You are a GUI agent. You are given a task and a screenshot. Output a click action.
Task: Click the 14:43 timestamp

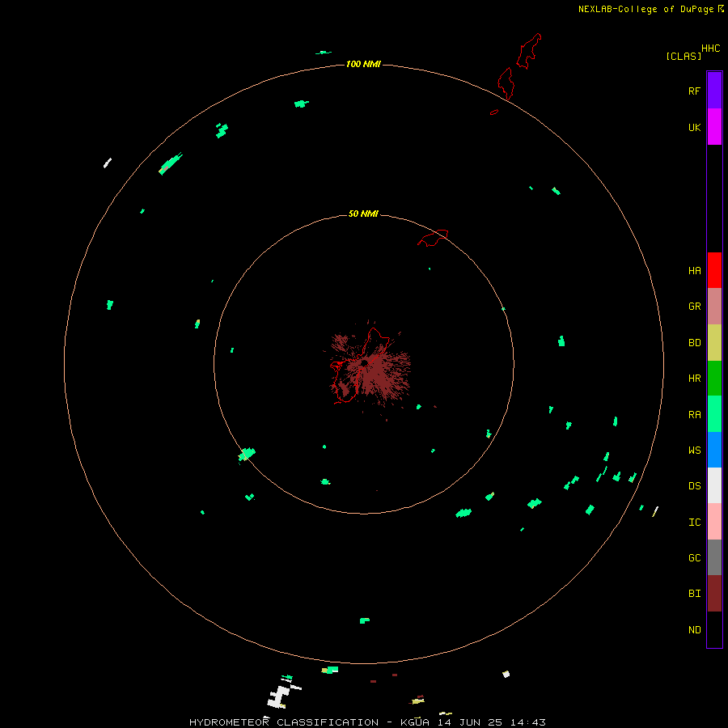pos(528,722)
